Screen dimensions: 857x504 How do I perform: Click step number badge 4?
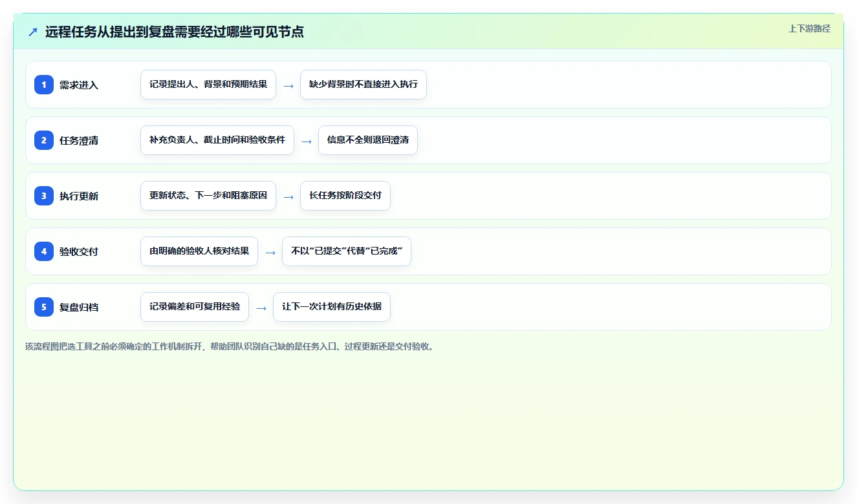coord(44,251)
